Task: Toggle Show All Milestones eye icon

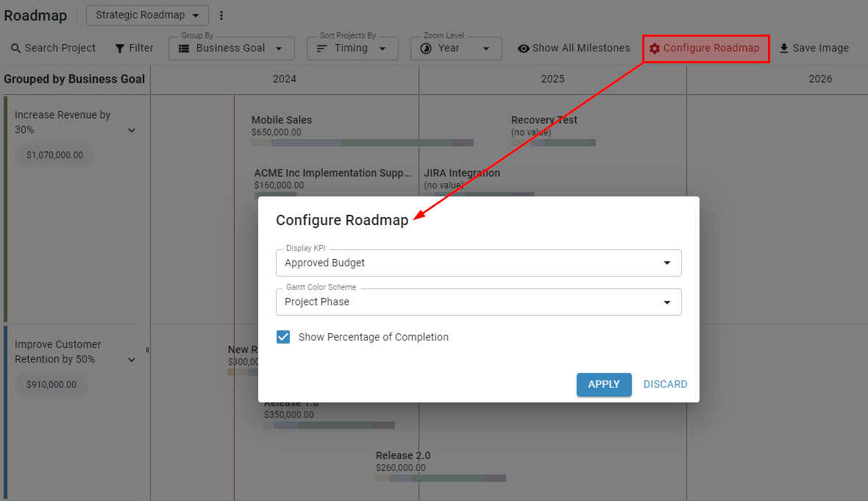Action: point(522,48)
